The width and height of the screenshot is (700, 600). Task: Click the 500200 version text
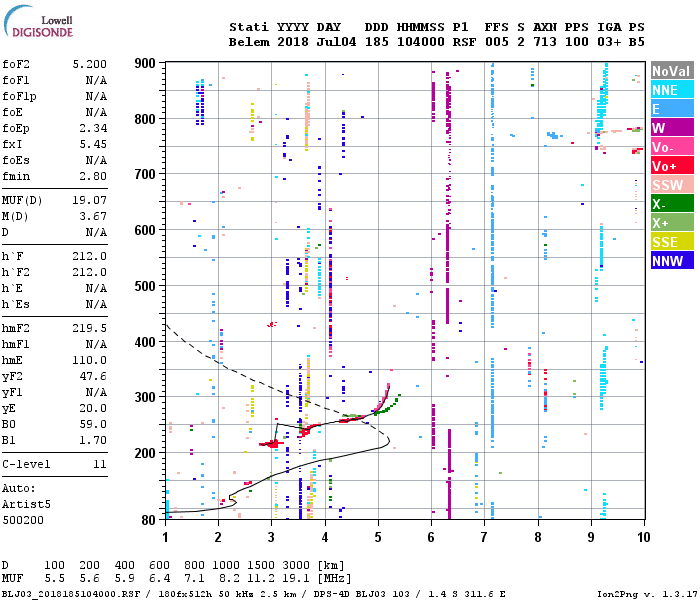[x=23, y=521]
